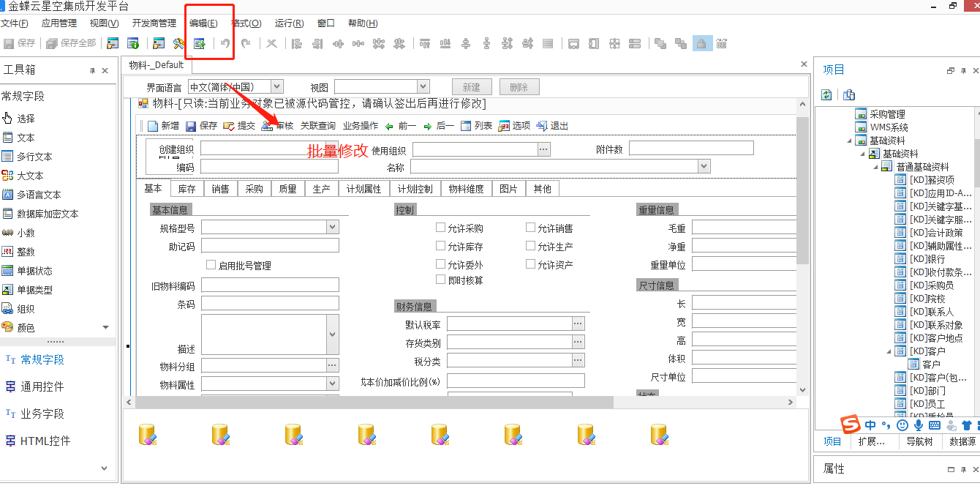The height and width of the screenshot is (486, 980).
Task: Open the 文件(F) menu
Action: (x=15, y=23)
